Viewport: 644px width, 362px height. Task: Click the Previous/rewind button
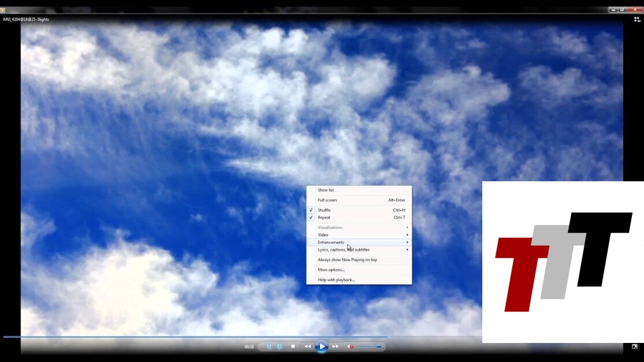coord(307,346)
